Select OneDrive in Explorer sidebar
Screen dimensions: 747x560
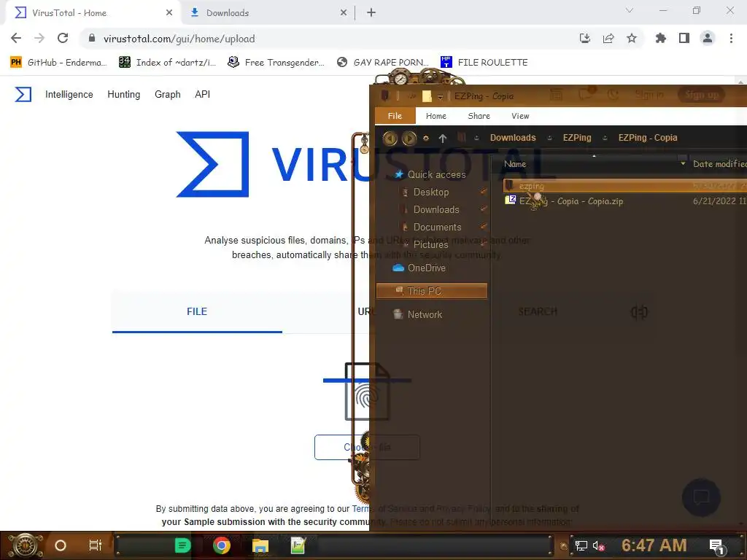coord(419,268)
